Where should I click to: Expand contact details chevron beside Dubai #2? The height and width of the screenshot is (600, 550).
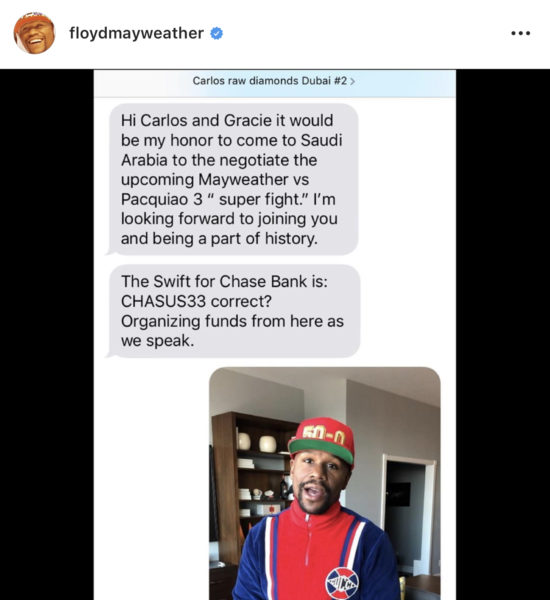point(353,81)
